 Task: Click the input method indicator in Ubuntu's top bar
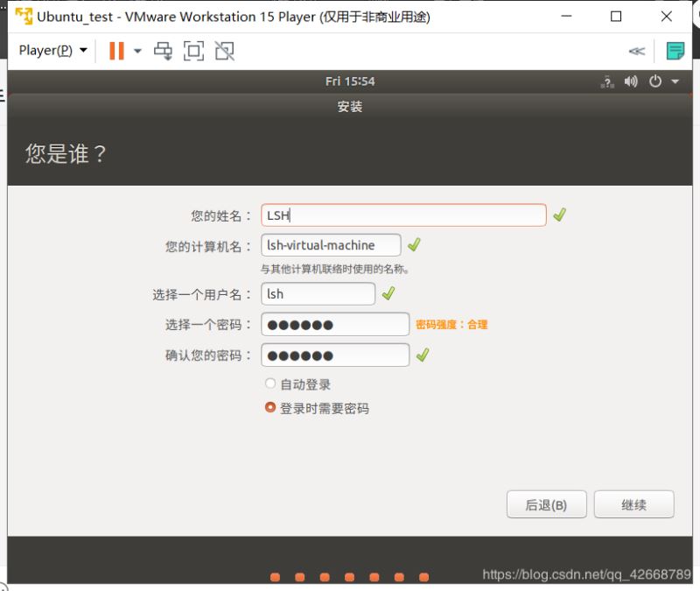[607, 81]
